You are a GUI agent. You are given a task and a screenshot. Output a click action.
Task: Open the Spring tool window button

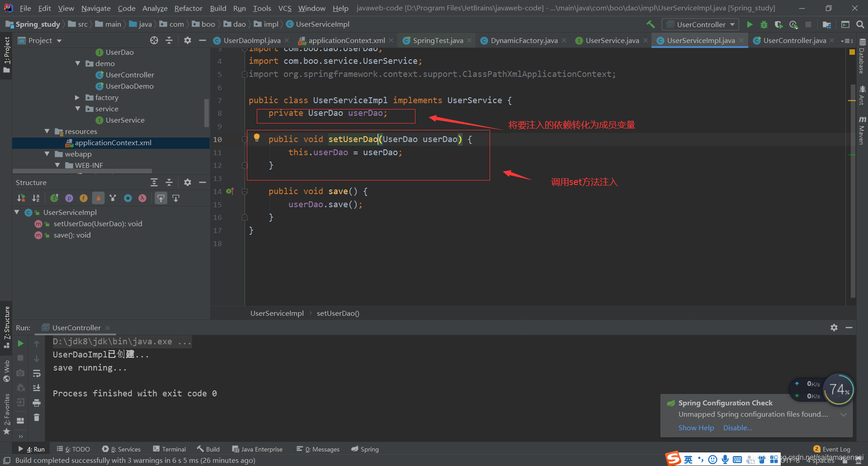click(365, 449)
